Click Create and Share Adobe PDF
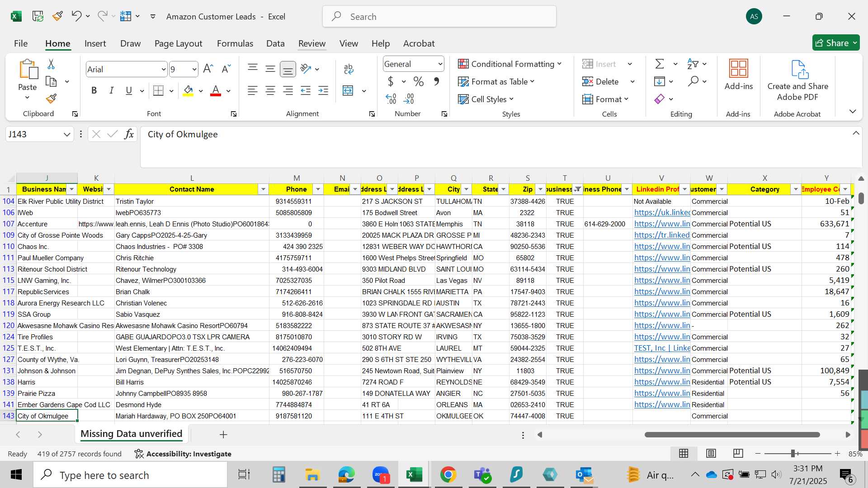Viewport: 868px width, 488px height. click(x=798, y=80)
